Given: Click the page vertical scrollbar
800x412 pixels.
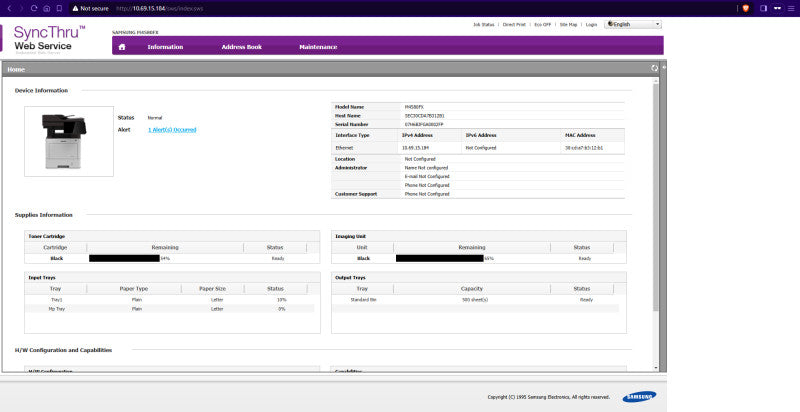Looking at the screenshot, I should pyautogui.click(x=656, y=196).
